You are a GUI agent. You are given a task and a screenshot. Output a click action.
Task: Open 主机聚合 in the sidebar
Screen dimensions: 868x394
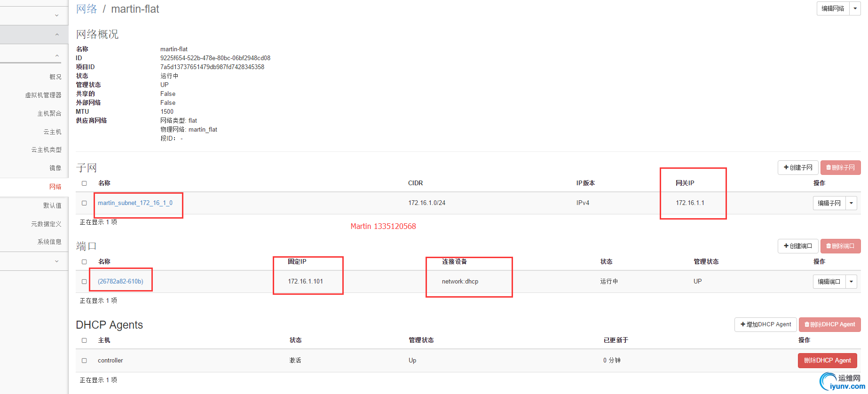pyautogui.click(x=49, y=113)
